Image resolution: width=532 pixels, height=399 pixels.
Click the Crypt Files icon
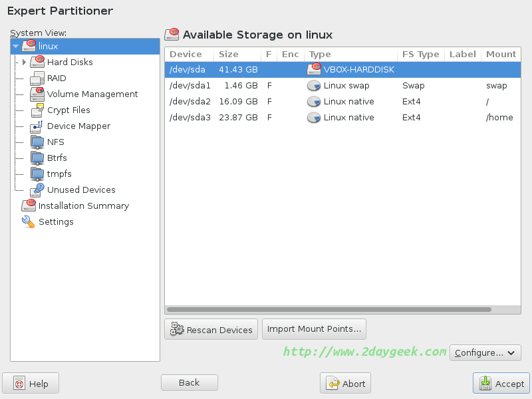[x=37, y=110]
